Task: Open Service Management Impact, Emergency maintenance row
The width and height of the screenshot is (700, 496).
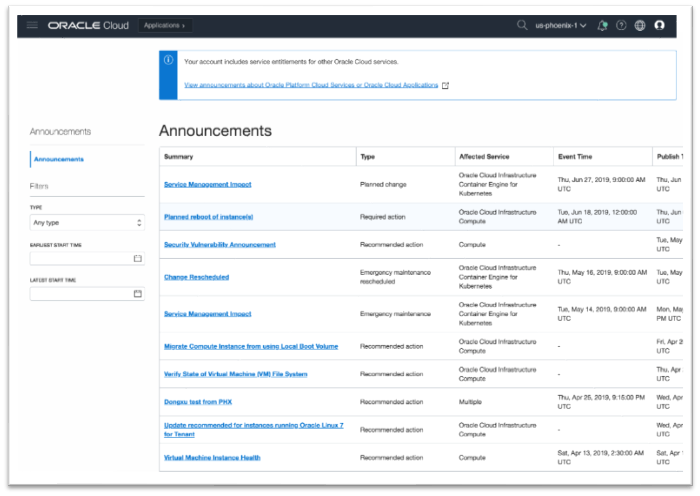Action: (x=208, y=314)
